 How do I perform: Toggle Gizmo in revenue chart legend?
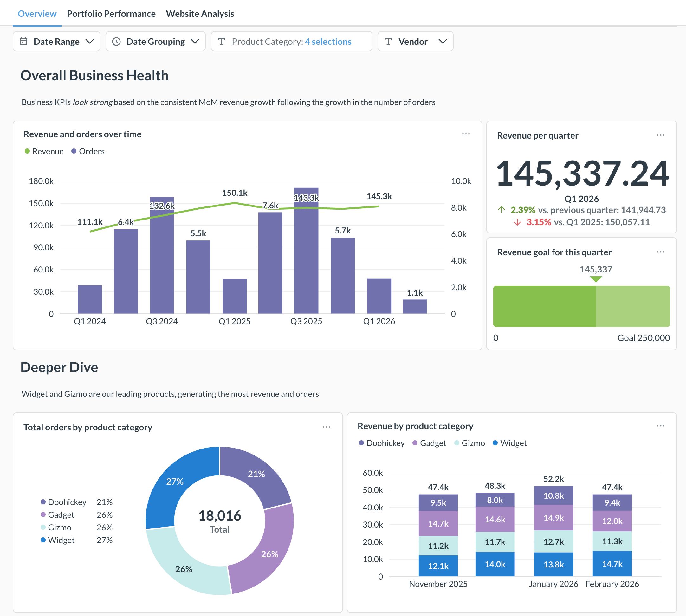(x=469, y=443)
